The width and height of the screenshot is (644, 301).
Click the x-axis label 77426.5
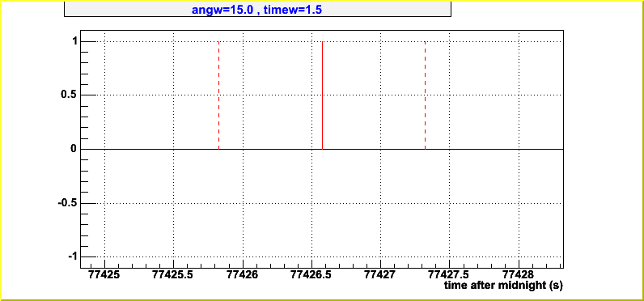(311, 274)
